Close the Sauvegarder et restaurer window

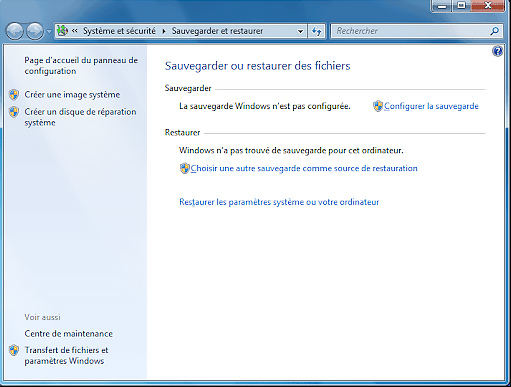coord(488,6)
